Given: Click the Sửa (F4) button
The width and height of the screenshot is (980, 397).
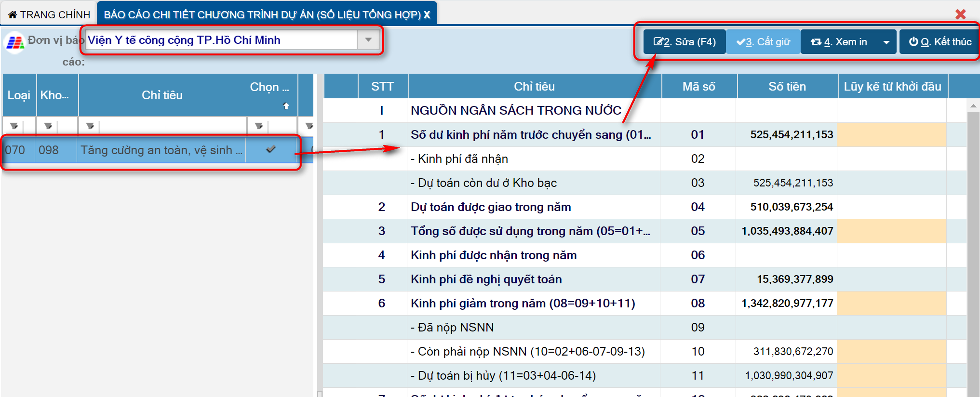Looking at the screenshot, I should click(x=685, y=42).
